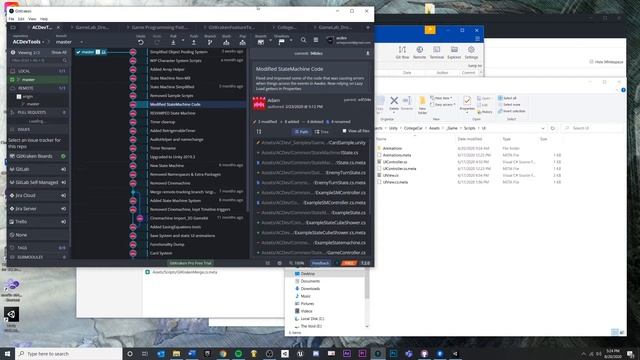
Task: Click the download icon next to commit hash
Action: pyautogui.click(x=367, y=53)
